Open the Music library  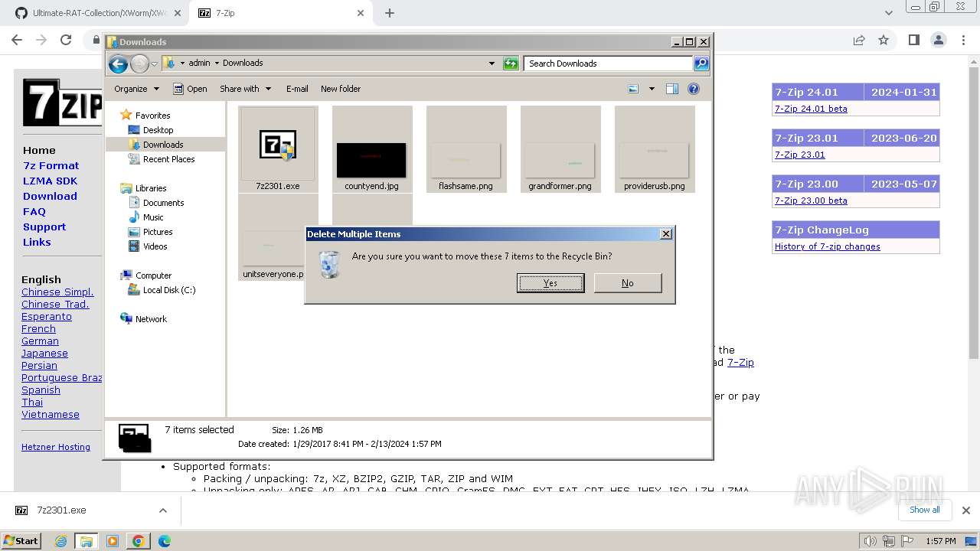coord(145,217)
